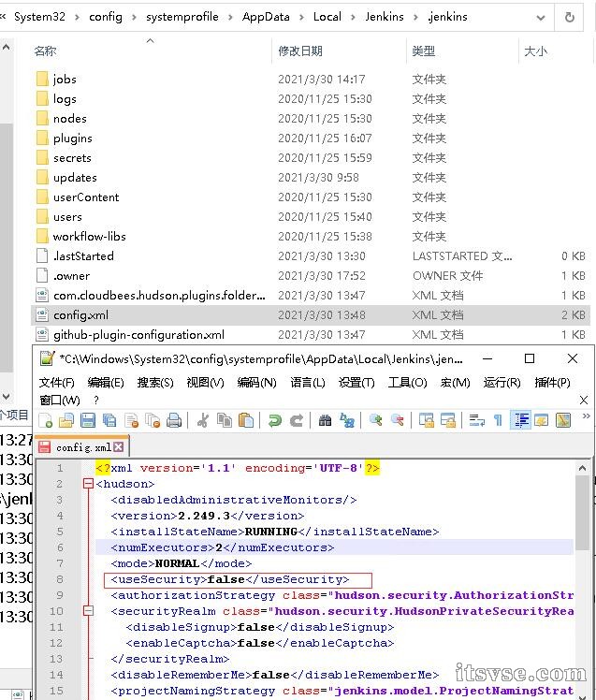Screen dimensions: 596x700
Task: Refresh the Explorer folder view
Action: pyautogui.click(x=569, y=18)
